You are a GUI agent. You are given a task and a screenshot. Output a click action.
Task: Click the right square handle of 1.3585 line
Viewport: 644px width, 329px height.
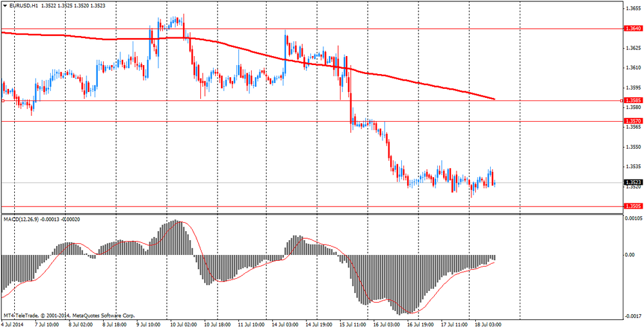(x=621, y=100)
